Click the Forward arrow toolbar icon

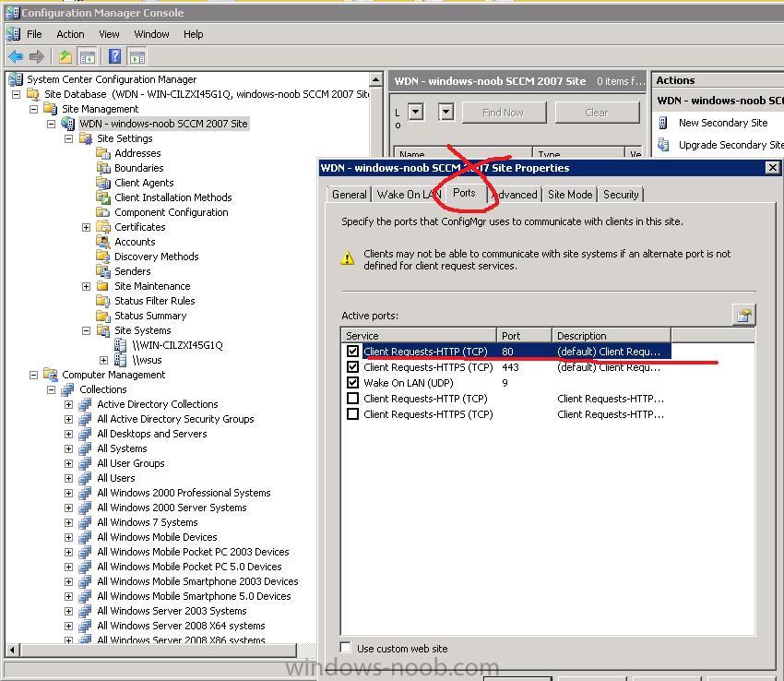[37, 56]
